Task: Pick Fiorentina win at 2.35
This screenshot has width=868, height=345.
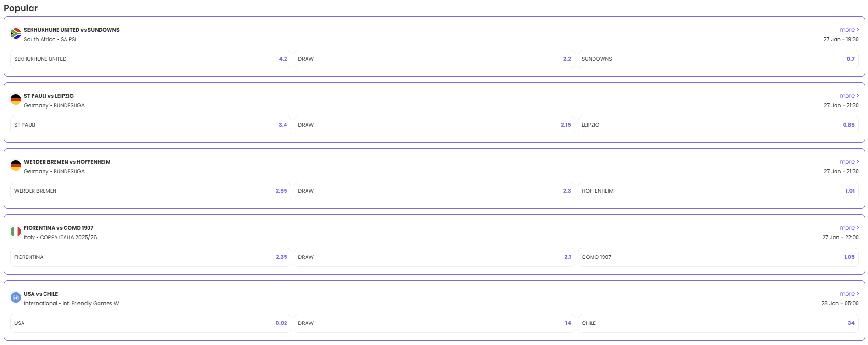Action: 151,257
